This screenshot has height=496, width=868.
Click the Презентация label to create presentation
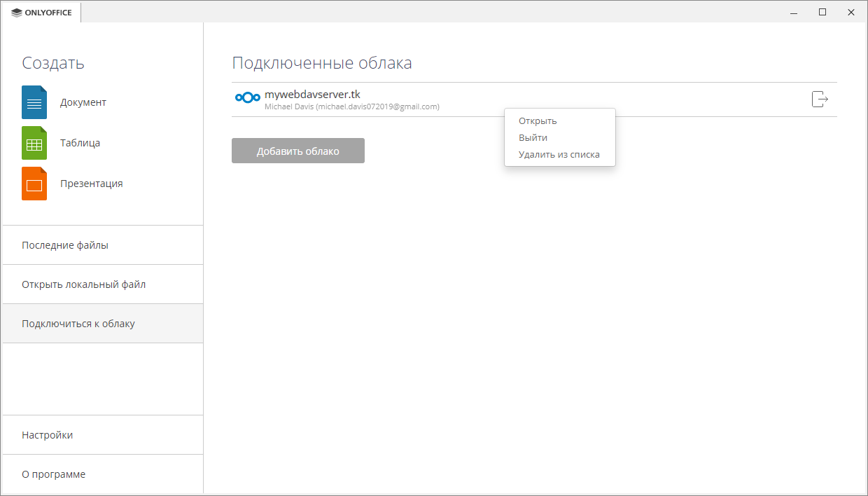pyautogui.click(x=92, y=184)
